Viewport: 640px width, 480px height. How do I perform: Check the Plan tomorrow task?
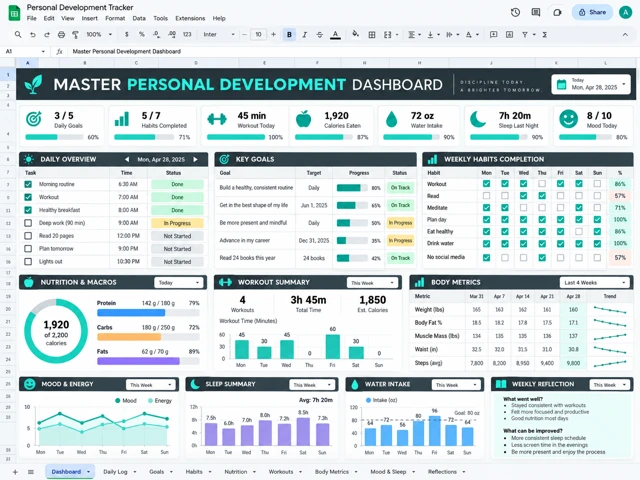click(x=28, y=249)
